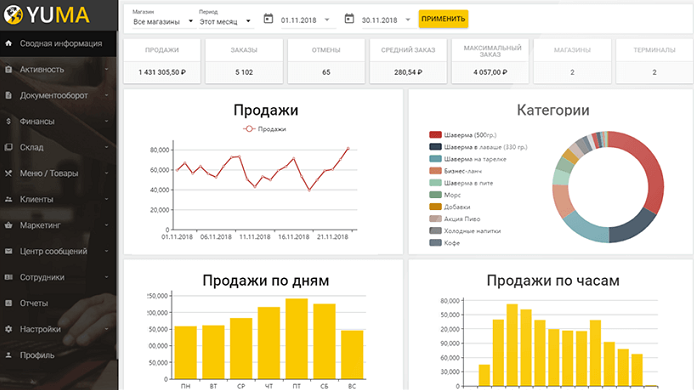
Task: Open the start date calendar icon
Action: 268,19
